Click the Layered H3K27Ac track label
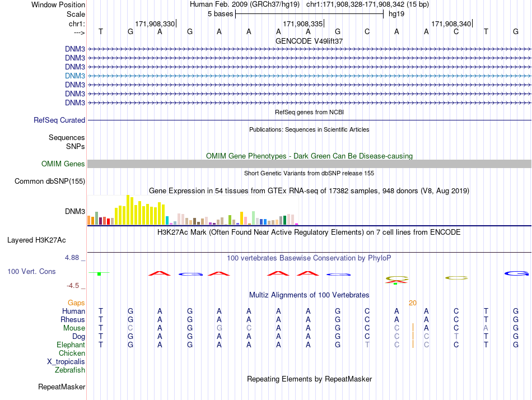 tap(36, 240)
